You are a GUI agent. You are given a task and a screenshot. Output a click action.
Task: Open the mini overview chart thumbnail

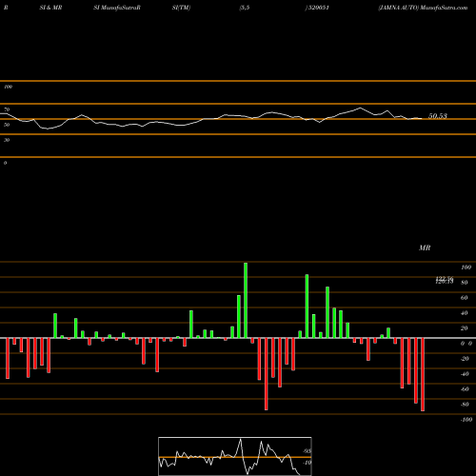coord(235,456)
